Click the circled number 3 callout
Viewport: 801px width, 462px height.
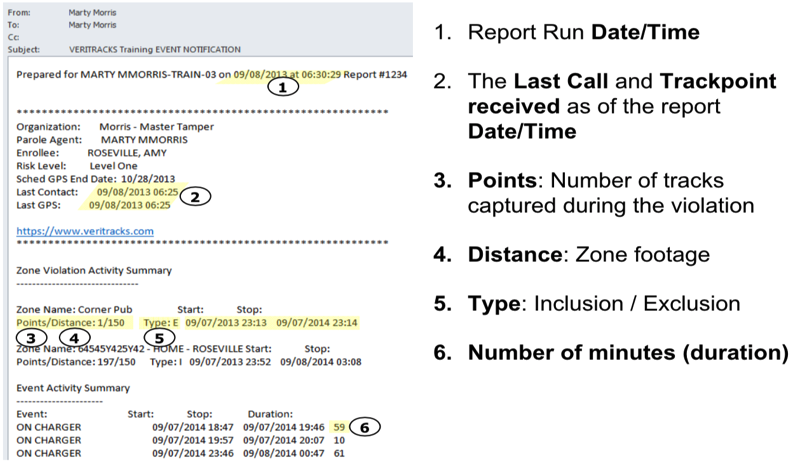(x=31, y=337)
